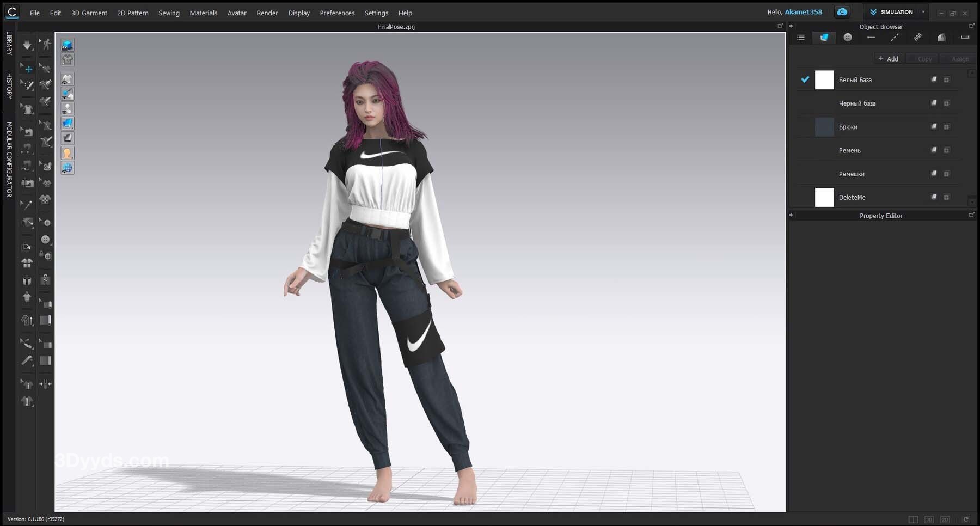Viewport: 980px width, 526px height.
Task: Click the Button tool icon
Action: tap(46, 240)
